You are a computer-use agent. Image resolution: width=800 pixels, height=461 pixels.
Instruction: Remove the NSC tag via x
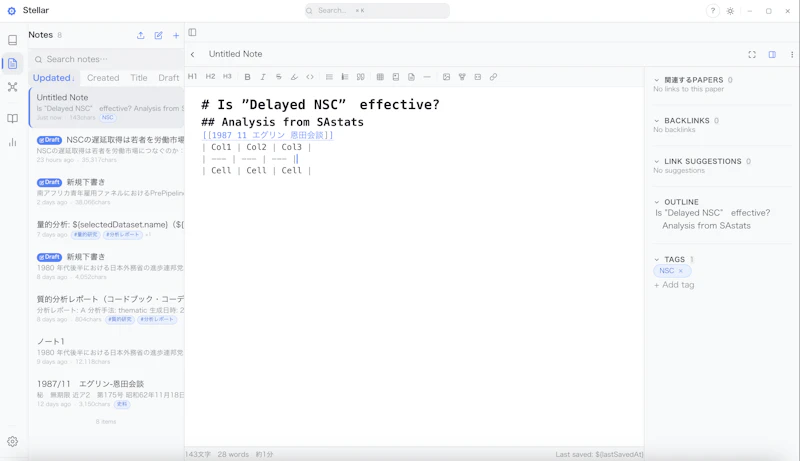point(681,271)
